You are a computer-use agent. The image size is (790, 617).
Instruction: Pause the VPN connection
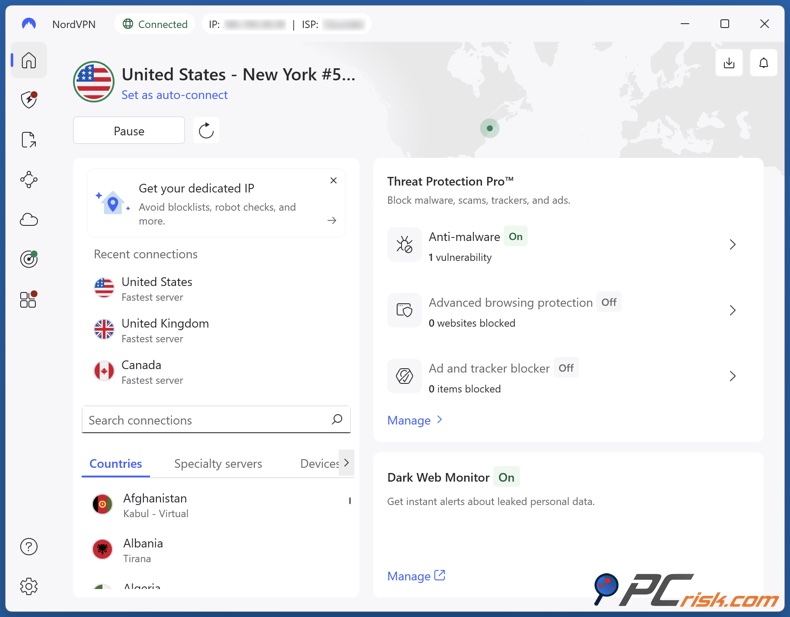point(129,131)
